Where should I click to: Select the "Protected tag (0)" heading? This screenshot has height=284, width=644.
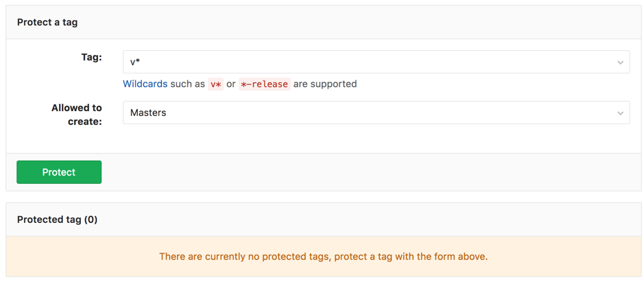pyautogui.click(x=57, y=220)
